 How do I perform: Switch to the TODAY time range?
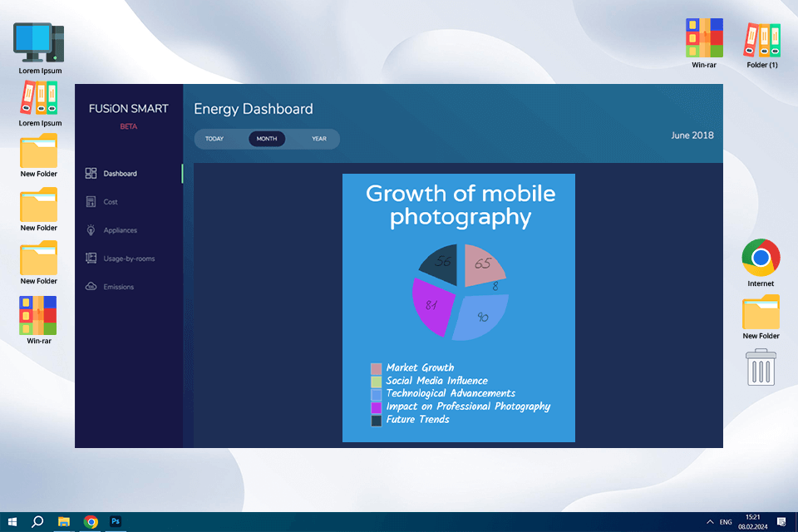[x=214, y=139]
